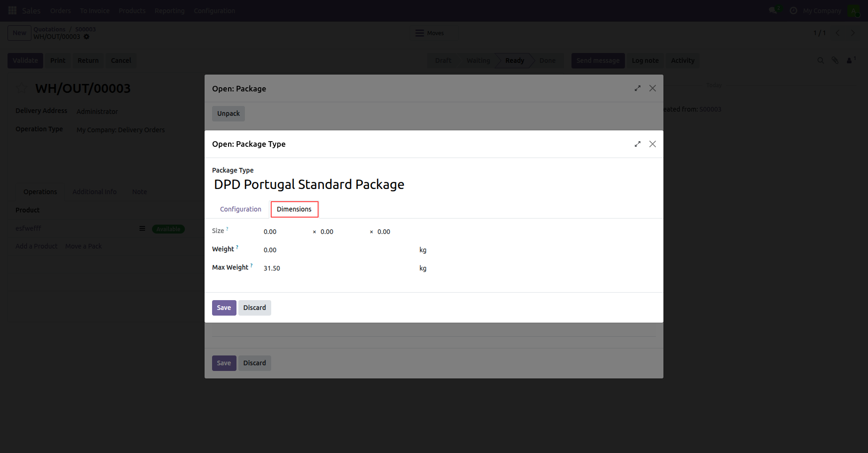Image resolution: width=868 pixels, height=453 pixels.
Task: Click the Return button
Action: pos(88,60)
